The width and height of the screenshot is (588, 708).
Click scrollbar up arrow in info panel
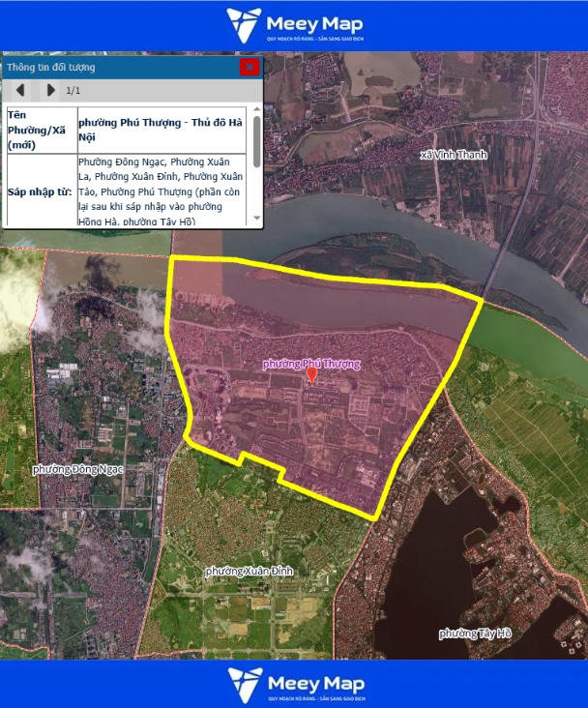[256, 112]
